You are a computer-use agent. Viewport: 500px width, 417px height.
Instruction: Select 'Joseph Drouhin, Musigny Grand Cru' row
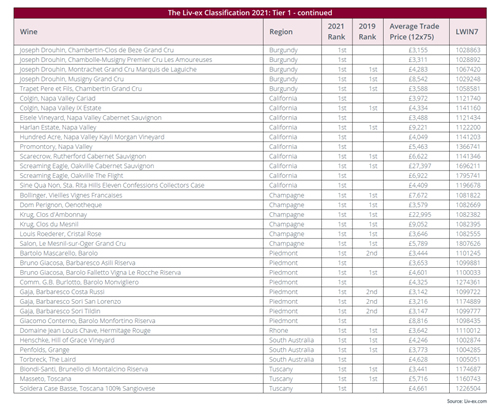[x=250, y=79]
